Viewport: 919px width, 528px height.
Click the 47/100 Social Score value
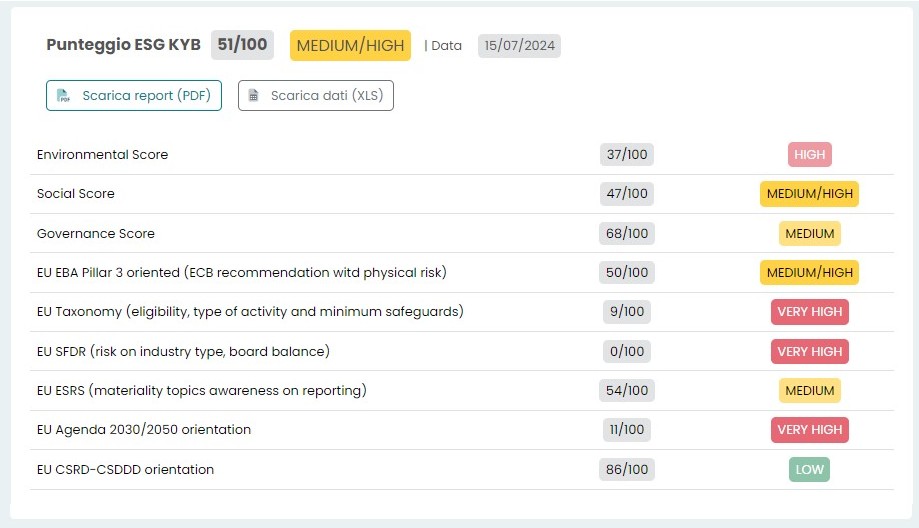[x=627, y=194]
